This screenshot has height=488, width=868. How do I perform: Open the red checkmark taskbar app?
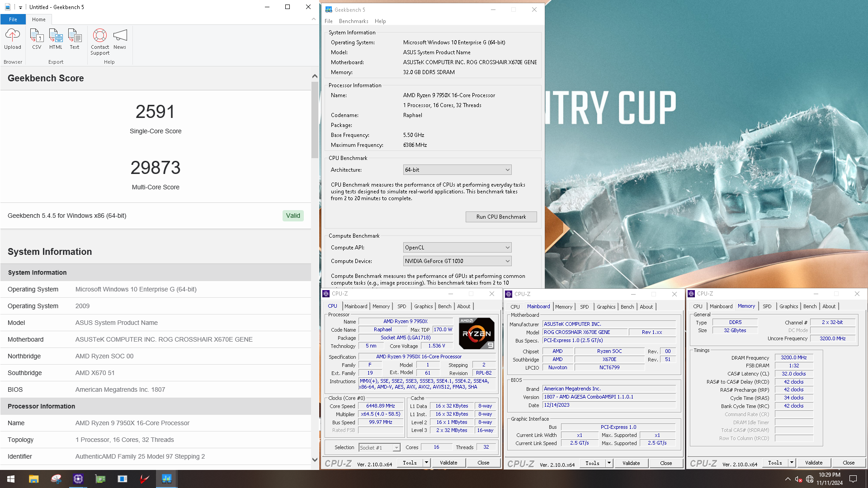pyautogui.click(x=145, y=479)
